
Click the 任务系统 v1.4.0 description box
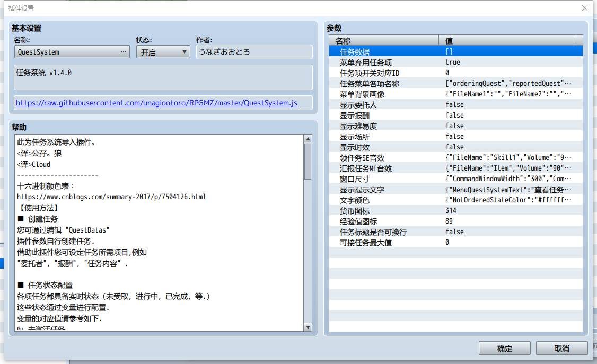pos(163,77)
